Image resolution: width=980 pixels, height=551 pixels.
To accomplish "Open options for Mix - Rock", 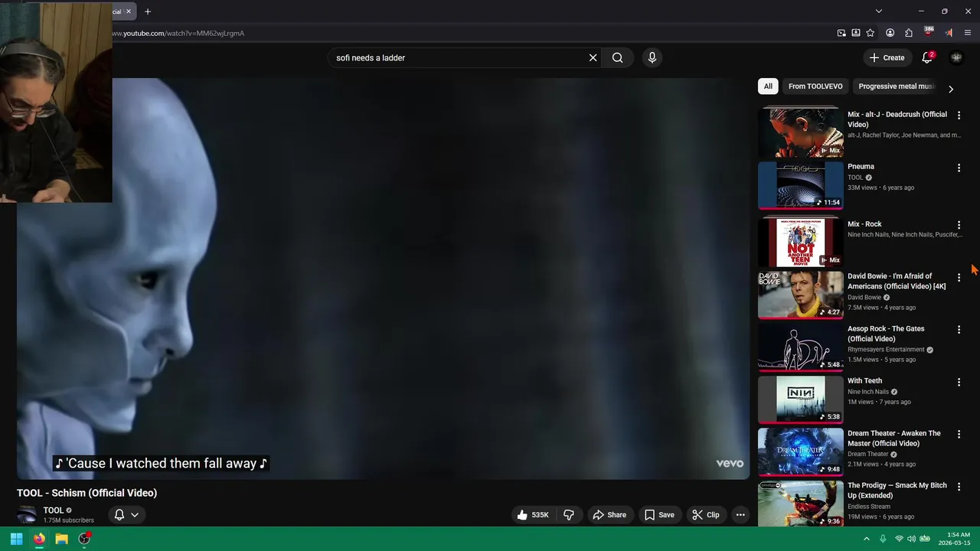I will 959,225.
